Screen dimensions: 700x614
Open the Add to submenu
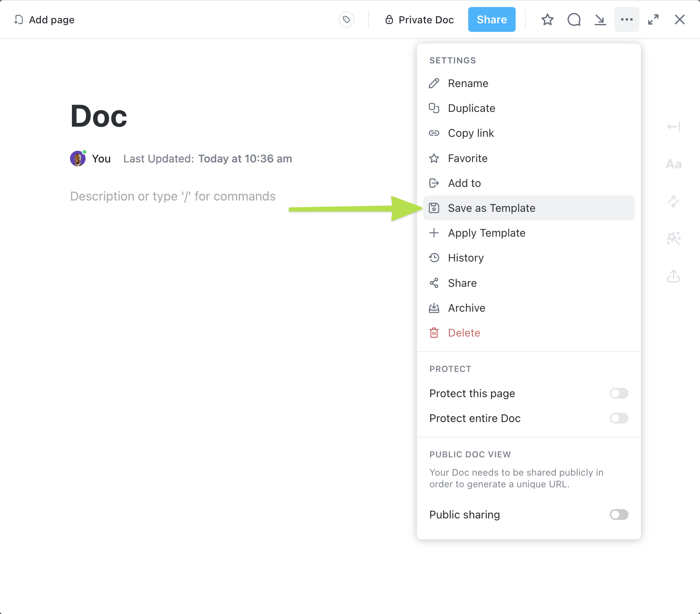464,183
